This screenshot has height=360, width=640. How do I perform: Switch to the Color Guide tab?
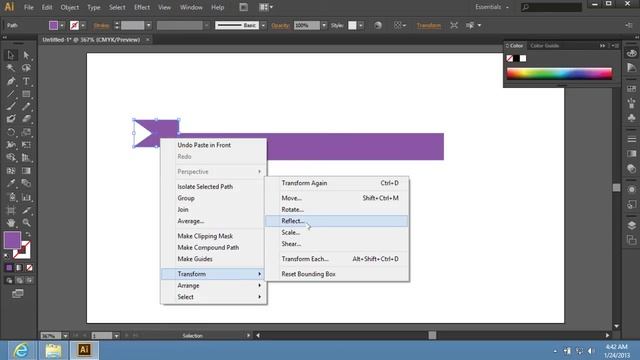click(x=544, y=46)
